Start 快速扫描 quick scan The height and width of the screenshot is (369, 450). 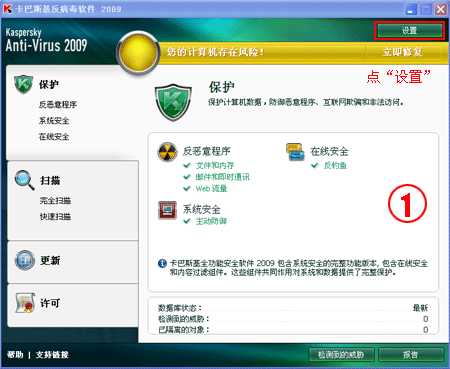55,217
